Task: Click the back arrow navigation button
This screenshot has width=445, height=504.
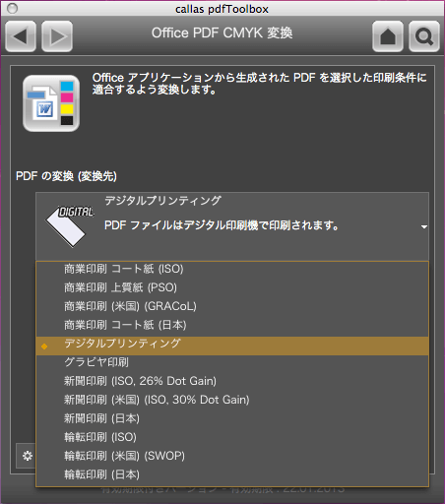Action: (x=21, y=36)
